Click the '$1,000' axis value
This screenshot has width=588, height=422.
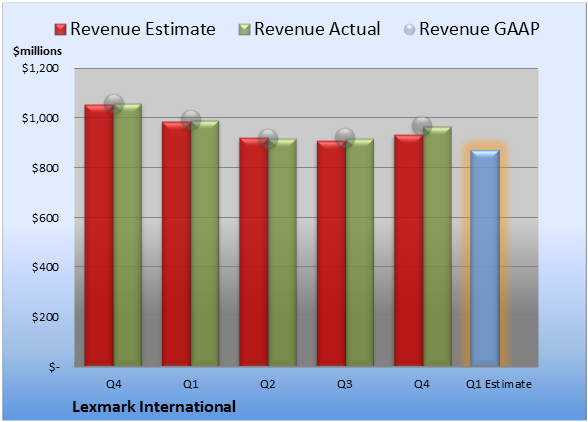(40, 118)
